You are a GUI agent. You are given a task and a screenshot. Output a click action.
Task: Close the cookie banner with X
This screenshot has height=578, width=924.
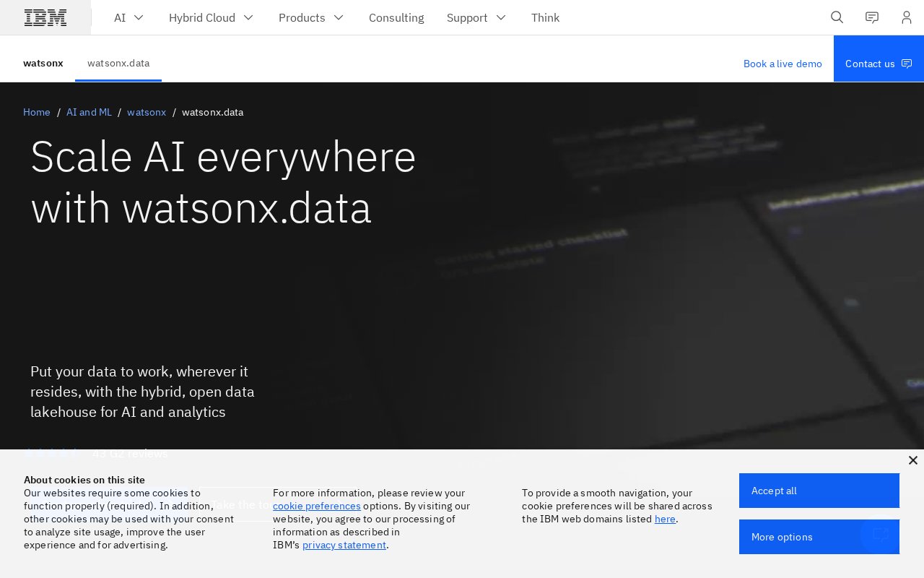pyautogui.click(x=912, y=460)
